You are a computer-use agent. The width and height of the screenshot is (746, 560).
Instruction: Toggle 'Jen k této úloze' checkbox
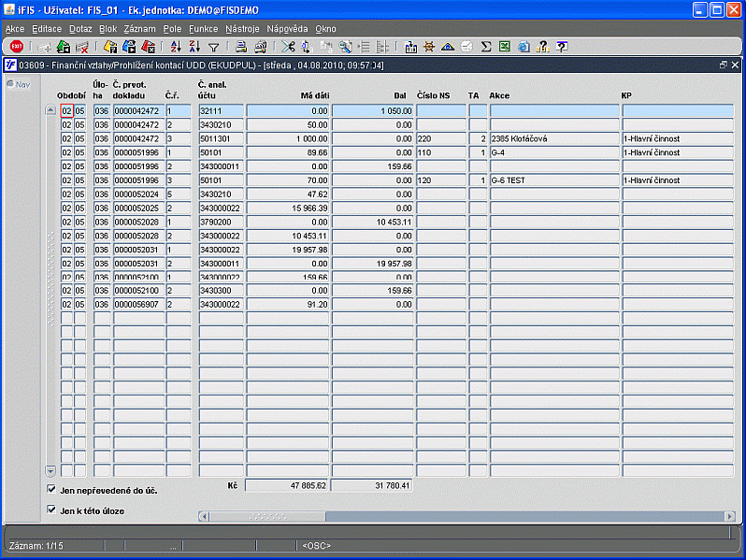[51, 510]
